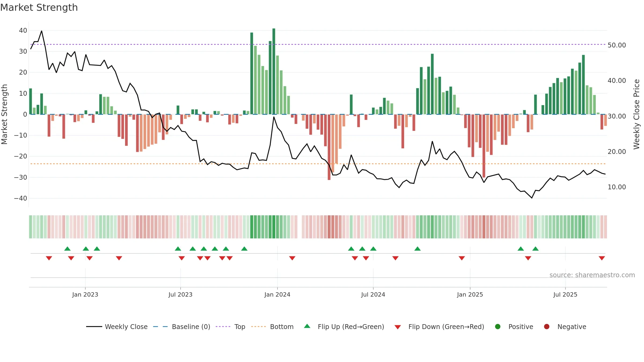
Task: Click the Flip Down (Green→Red) legend text
Action: coord(446,327)
